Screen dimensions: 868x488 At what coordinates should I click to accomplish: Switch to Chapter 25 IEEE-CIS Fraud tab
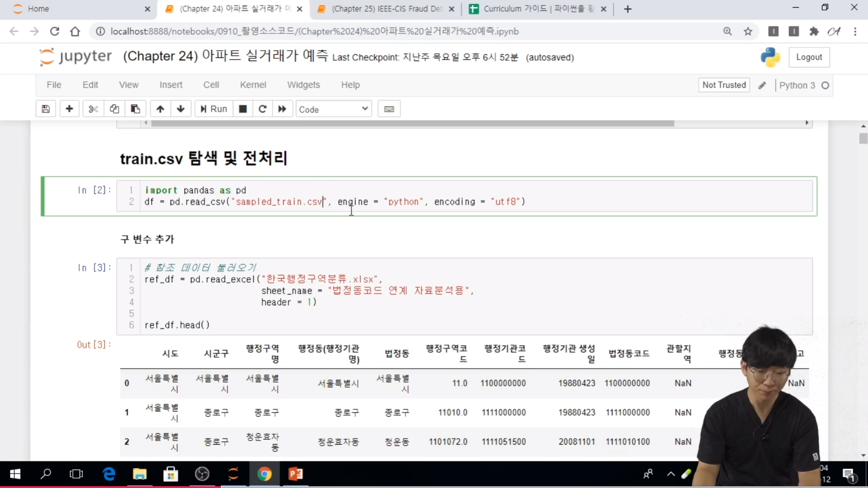(387, 9)
